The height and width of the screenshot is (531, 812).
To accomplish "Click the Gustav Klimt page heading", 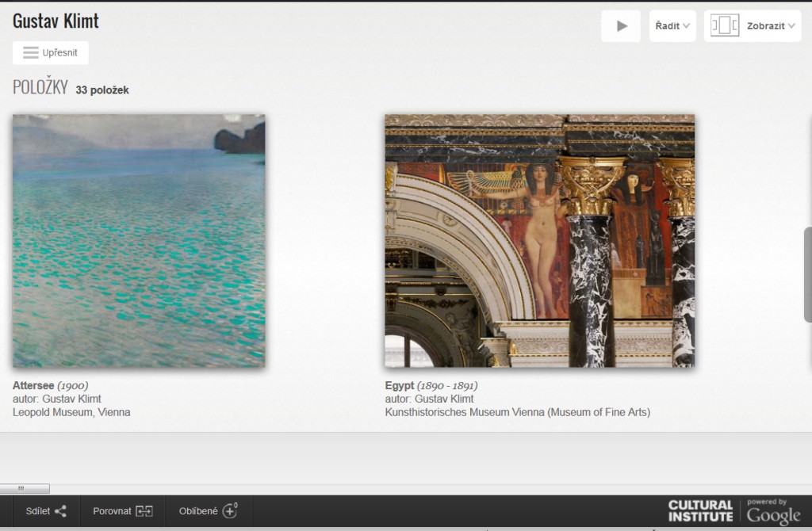I will 56,21.
